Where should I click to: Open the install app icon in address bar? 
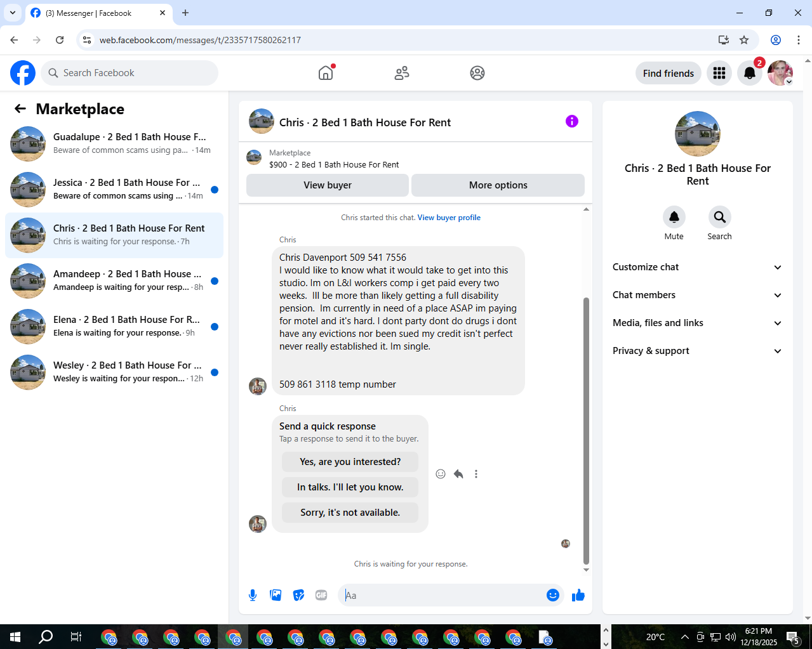724,40
